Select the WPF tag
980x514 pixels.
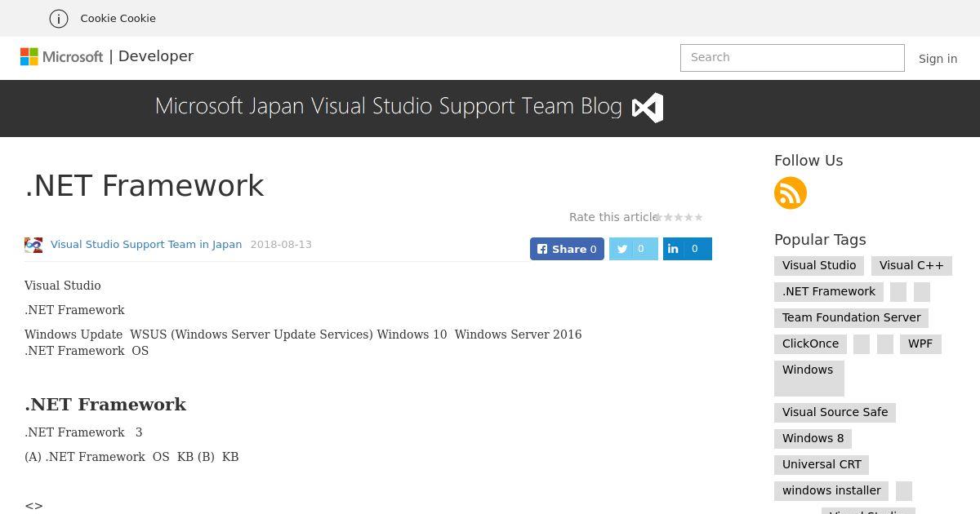920,343
